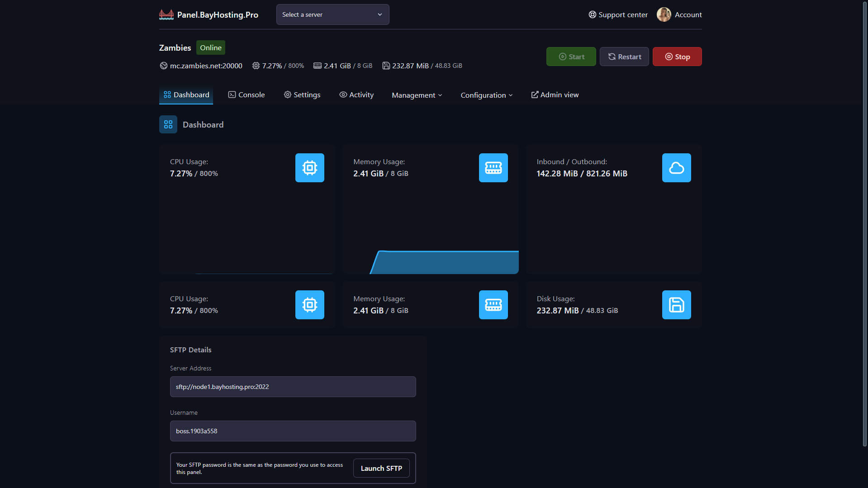This screenshot has width=868, height=488.
Task: Click lifebuoy icon next to Support center
Action: [x=592, y=14]
